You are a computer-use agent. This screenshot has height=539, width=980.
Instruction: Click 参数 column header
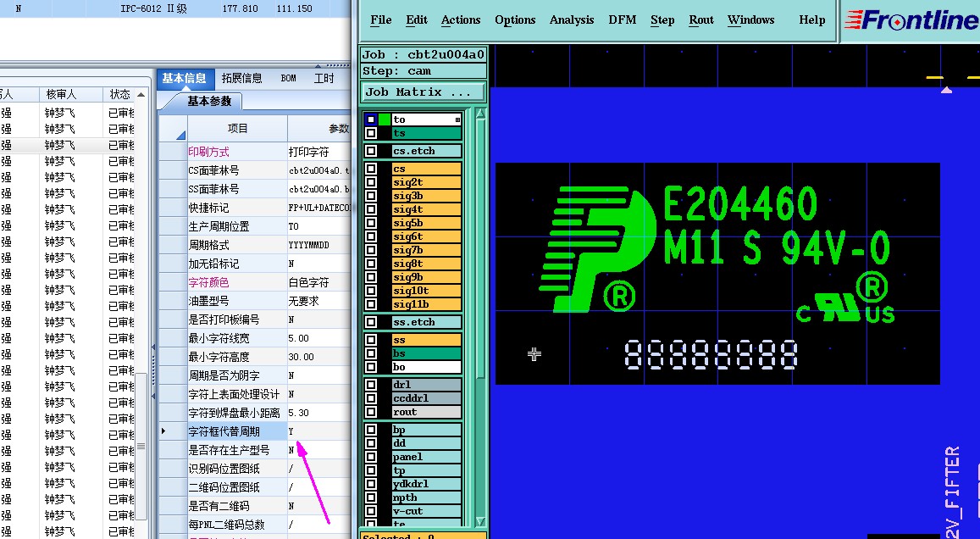point(319,128)
